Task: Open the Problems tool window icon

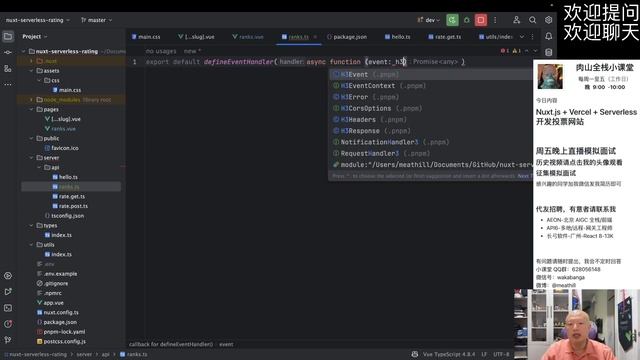Action: [x=8, y=324]
